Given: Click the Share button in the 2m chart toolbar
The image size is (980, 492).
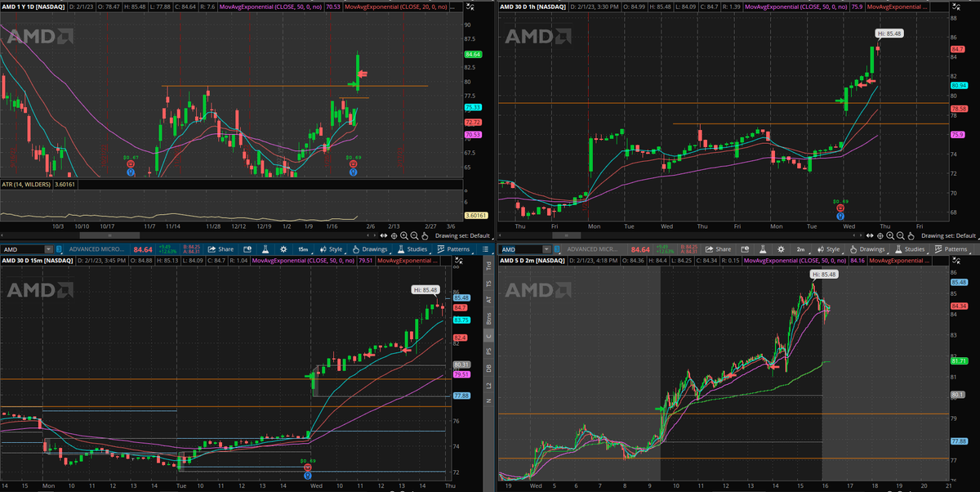Looking at the screenshot, I should pyautogui.click(x=719, y=249).
